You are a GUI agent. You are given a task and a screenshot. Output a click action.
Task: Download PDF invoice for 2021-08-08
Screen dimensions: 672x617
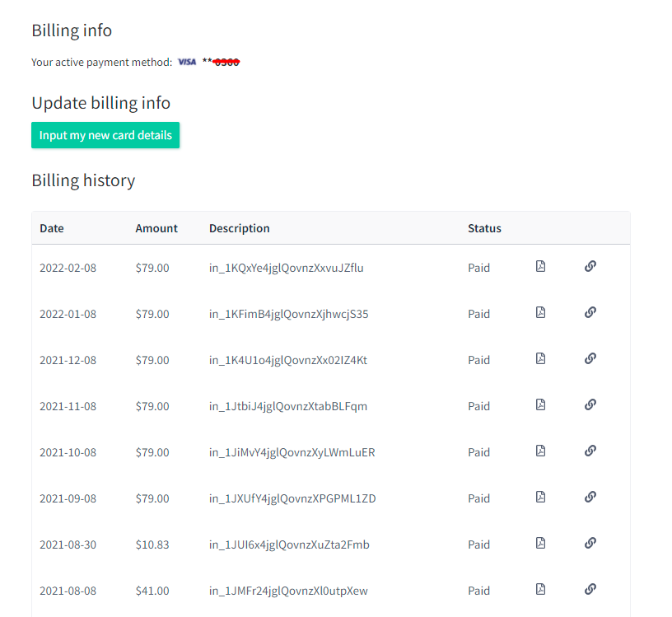click(x=541, y=589)
